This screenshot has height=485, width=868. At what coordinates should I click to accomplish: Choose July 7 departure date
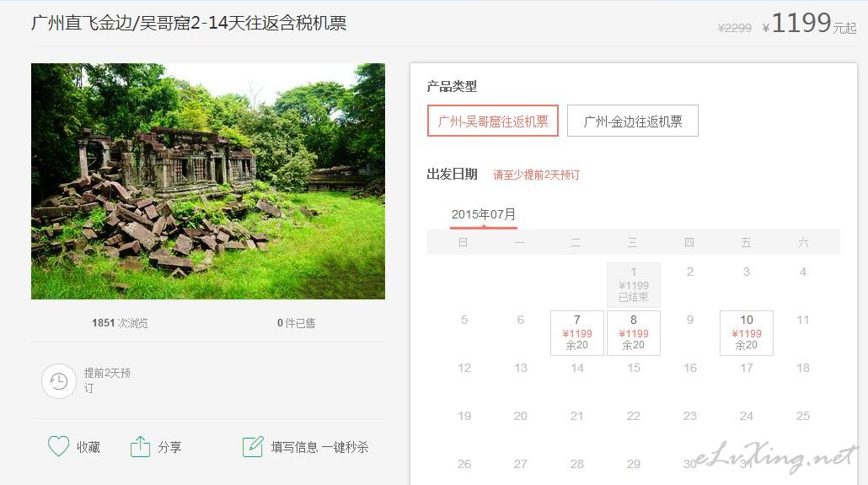[x=576, y=332]
